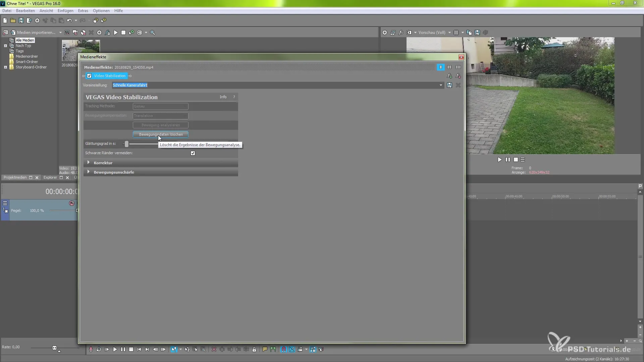Open the Einfügen menu
The width and height of the screenshot is (644, 362).
(65, 11)
